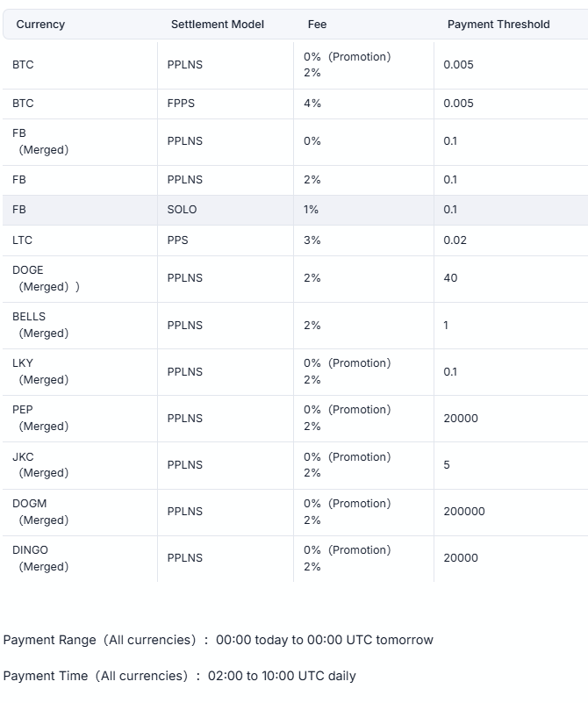Click the LTC currency cell
The image size is (588, 703).
coord(23,240)
